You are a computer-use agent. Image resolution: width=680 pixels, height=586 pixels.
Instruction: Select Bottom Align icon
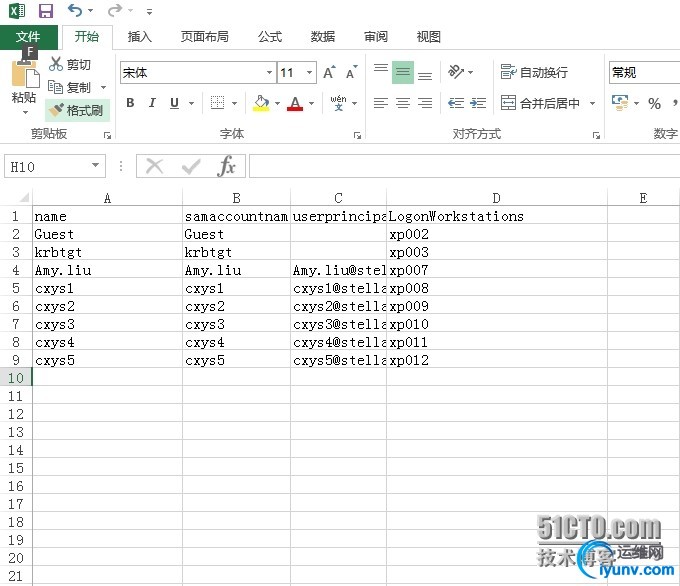tap(425, 73)
